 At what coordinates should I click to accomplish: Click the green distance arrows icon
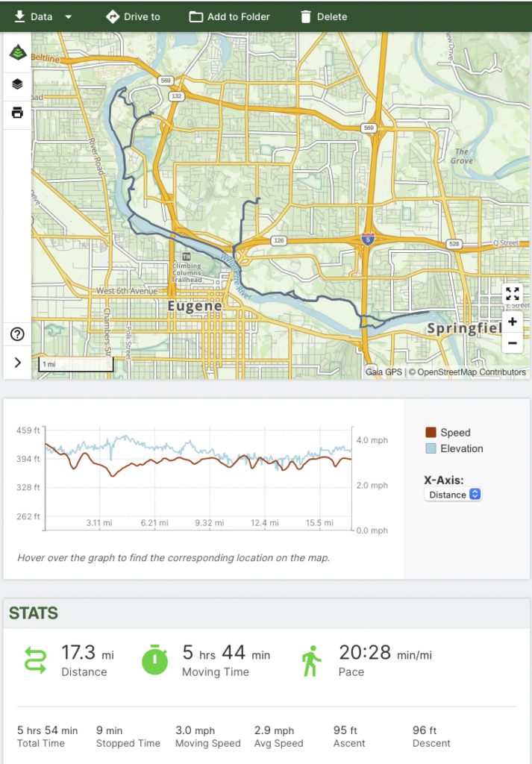click(35, 660)
